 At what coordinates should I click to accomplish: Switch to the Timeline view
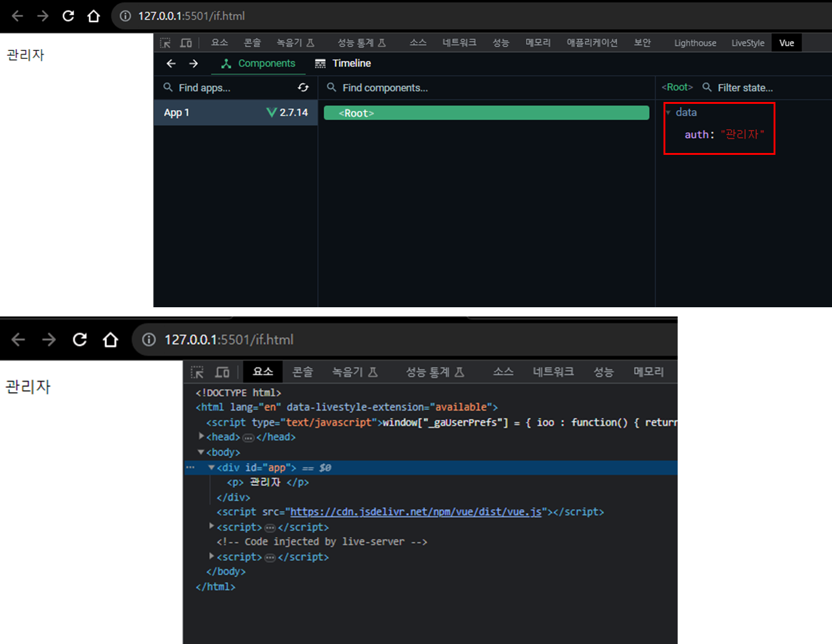click(343, 63)
